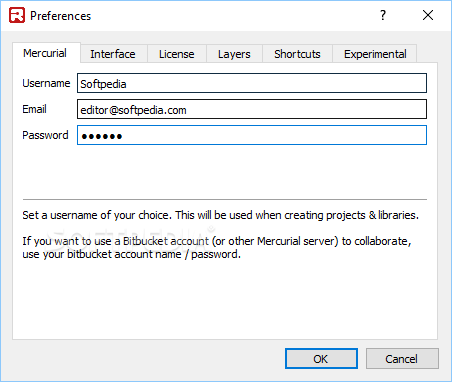
Task: Click the Password label
Action: click(45, 135)
